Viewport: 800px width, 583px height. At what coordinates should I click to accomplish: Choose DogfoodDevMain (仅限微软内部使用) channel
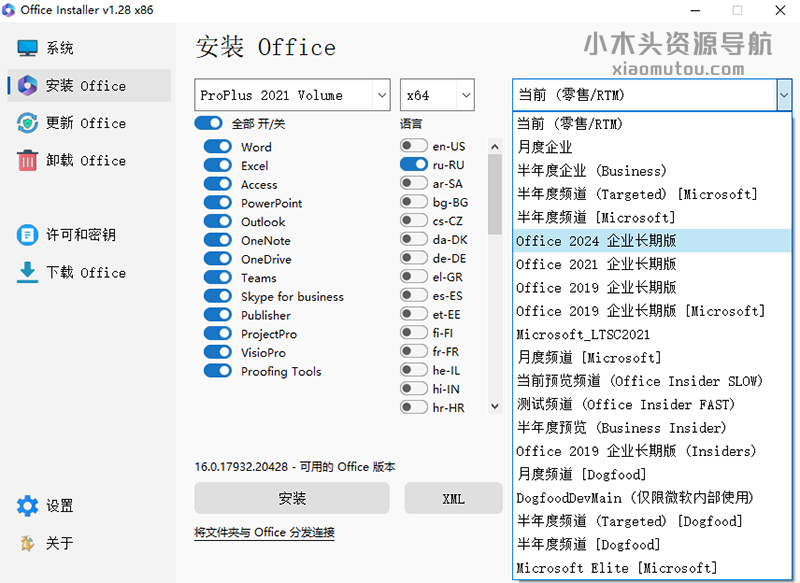pos(652,498)
